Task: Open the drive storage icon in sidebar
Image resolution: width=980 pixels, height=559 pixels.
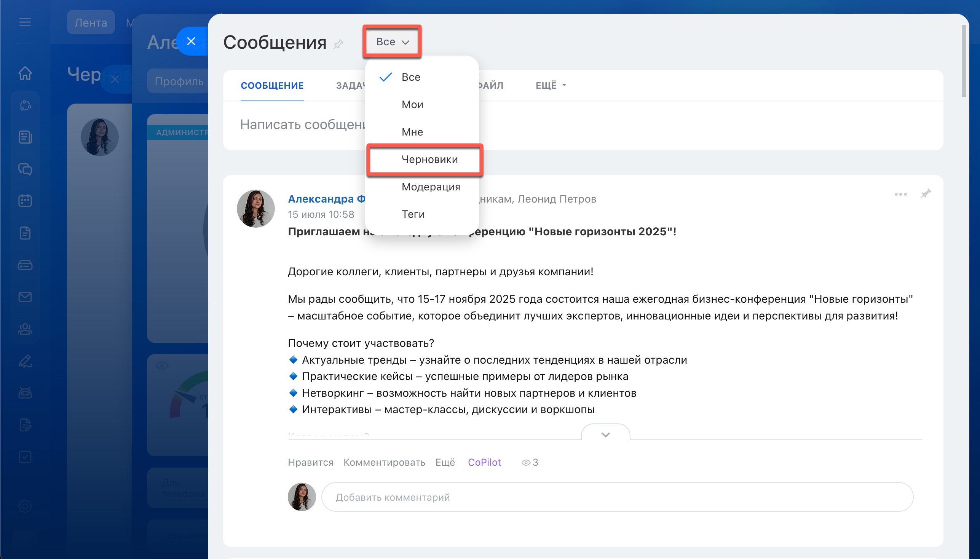Action: [25, 265]
